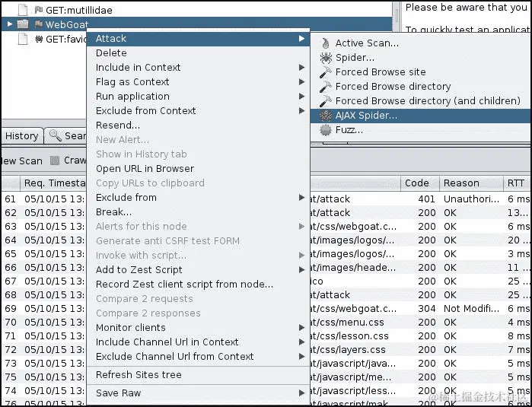This screenshot has width=532, height=407.
Task: Select request row 61 with code 401
Action: [x=266, y=199]
